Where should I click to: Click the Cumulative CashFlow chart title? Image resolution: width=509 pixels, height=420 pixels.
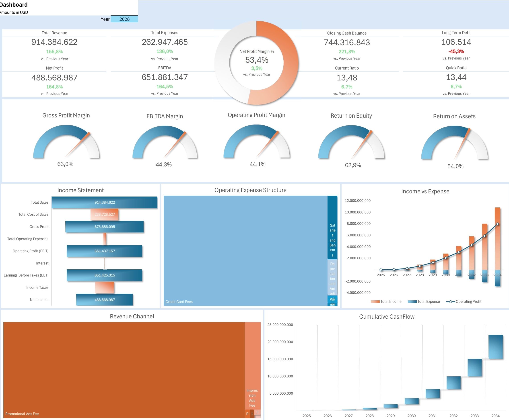click(387, 317)
